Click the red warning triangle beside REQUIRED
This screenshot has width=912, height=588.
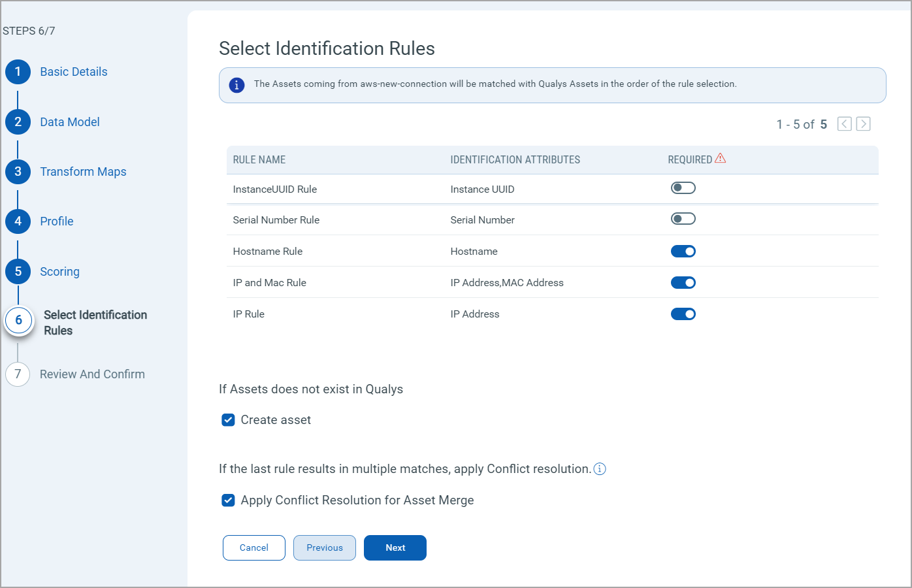[x=721, y=157]
